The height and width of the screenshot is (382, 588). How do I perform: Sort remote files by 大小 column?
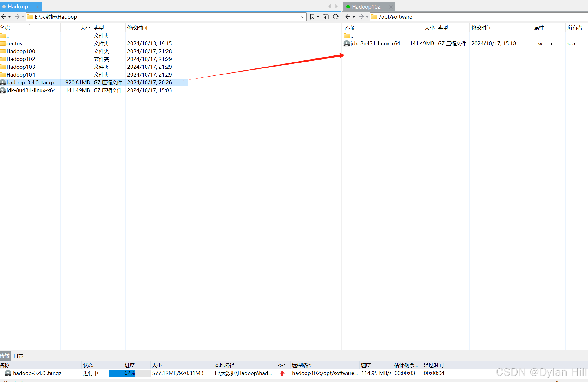coord(429,28)
